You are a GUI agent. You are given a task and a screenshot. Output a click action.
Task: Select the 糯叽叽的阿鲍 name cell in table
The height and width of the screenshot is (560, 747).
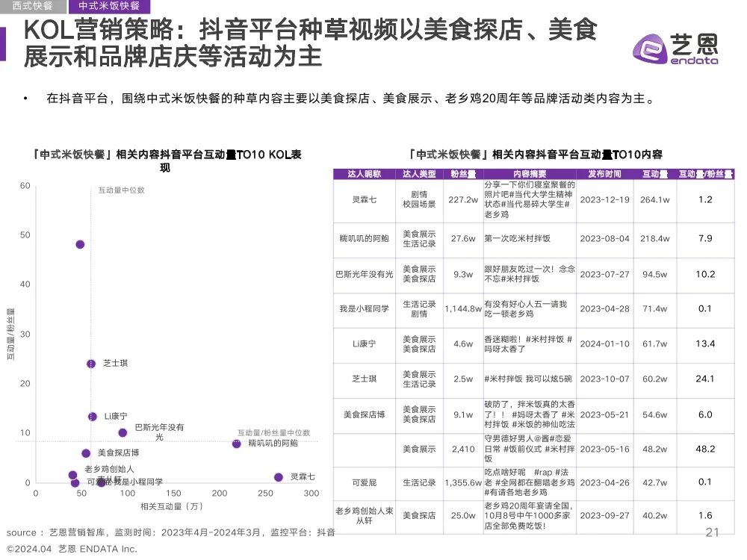click(x=365, y=239)
